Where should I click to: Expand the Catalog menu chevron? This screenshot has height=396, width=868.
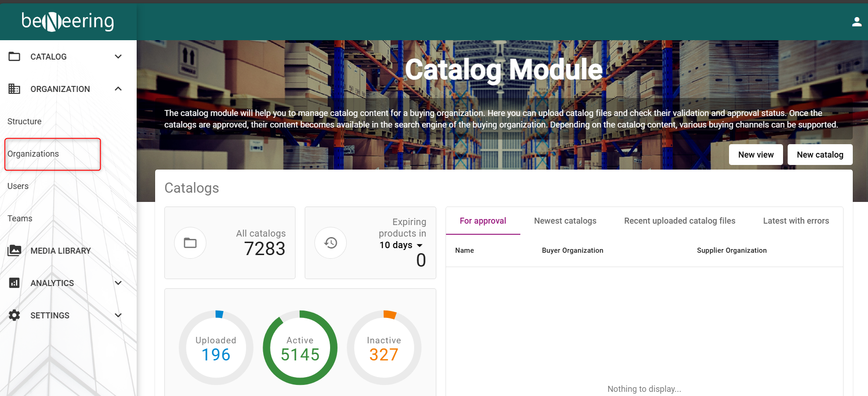pyautogui.click(x=118, y=56)
